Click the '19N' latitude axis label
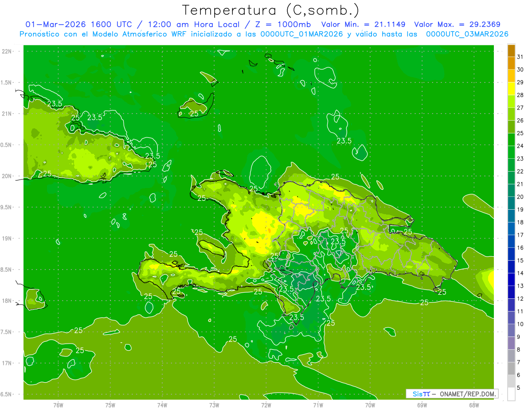This screenshot has width=532, height=411. pyautogui.click(x=6, y=239)
